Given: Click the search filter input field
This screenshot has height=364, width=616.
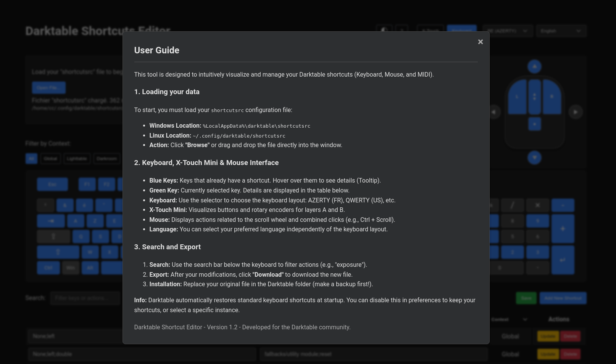Looking at the screenshot, I should 85,298.
